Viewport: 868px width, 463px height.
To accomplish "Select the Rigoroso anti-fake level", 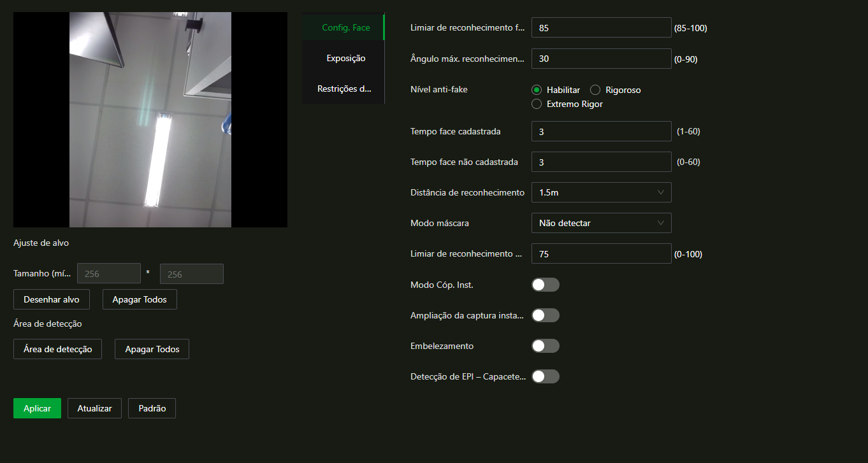I will (x=595, y=90).
